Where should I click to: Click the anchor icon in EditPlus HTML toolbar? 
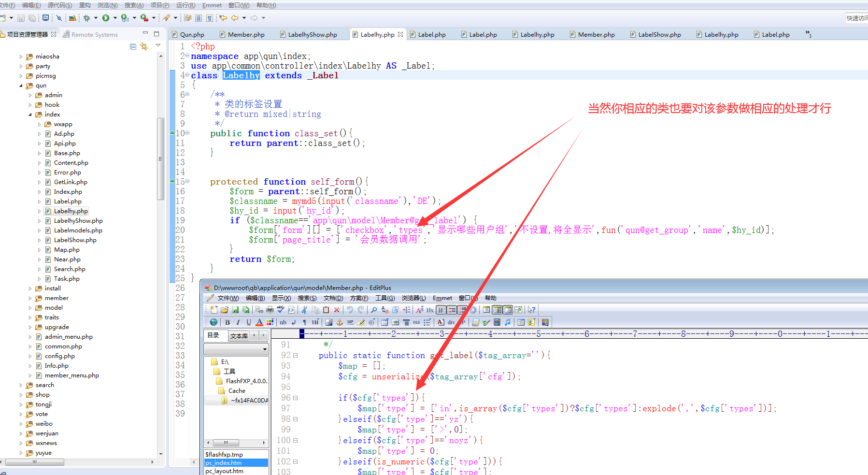tap(340, 322)
